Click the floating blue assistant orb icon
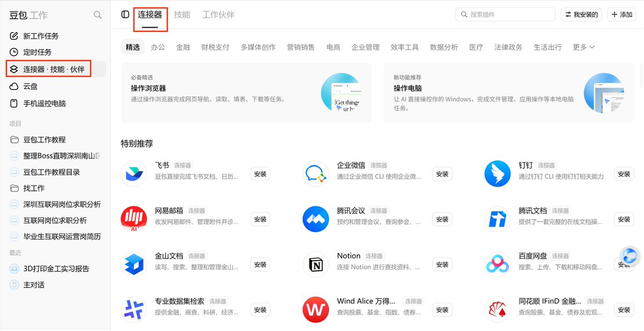Screen dimensions: 644x331 [630, 256]
